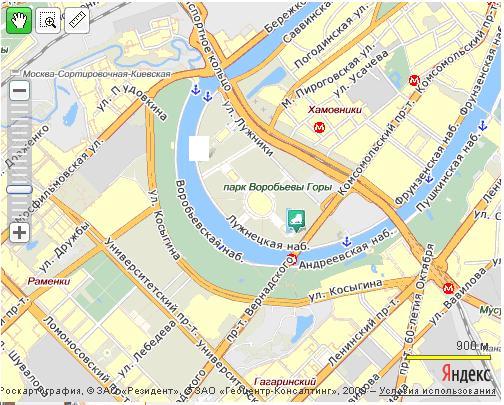Click the minus zoom out button
504x405 pixels.
pyautogui.click(x=20, y=90)
